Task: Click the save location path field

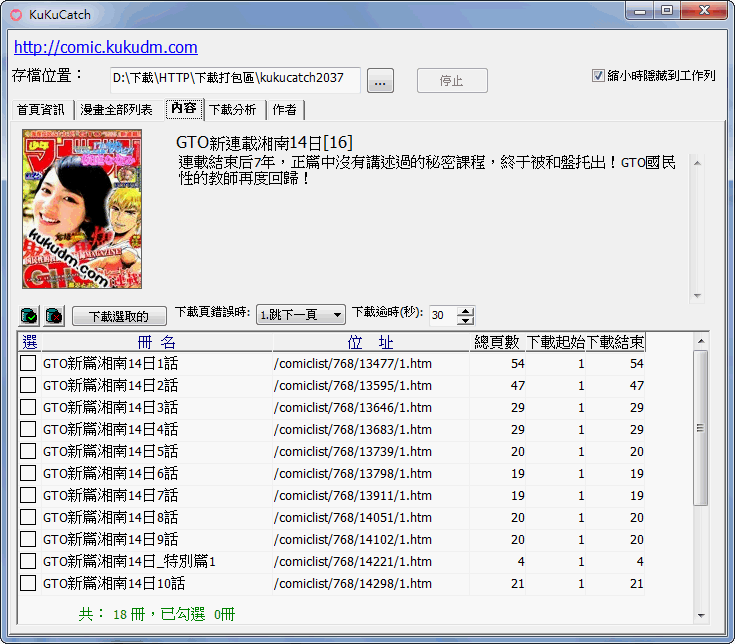Action: click(234, 80)
